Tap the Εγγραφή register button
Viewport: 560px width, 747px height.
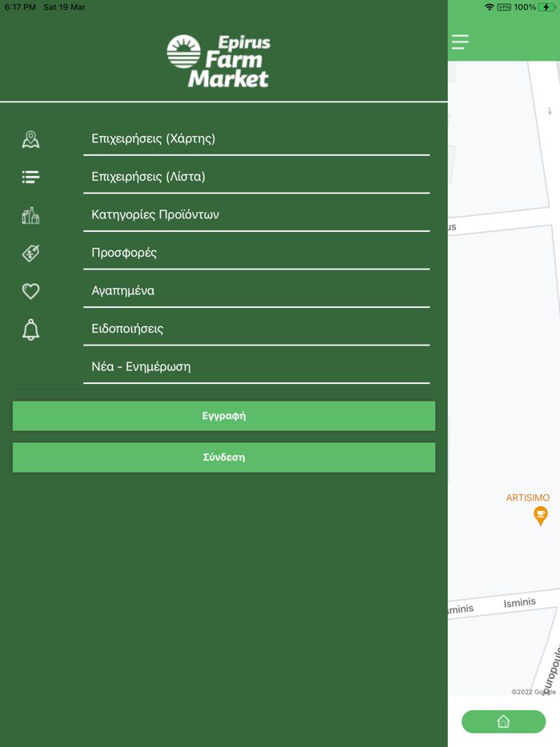coord(224,416)
